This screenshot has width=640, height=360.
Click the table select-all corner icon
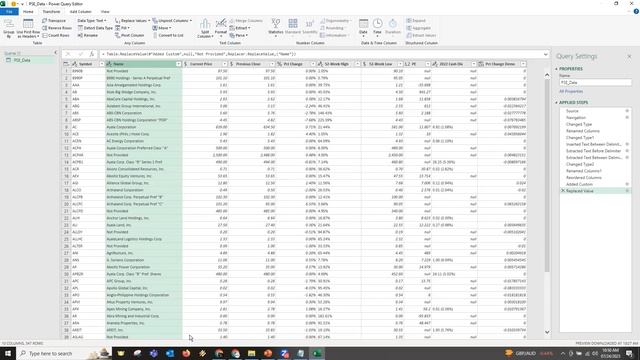[x=66, y=64]
